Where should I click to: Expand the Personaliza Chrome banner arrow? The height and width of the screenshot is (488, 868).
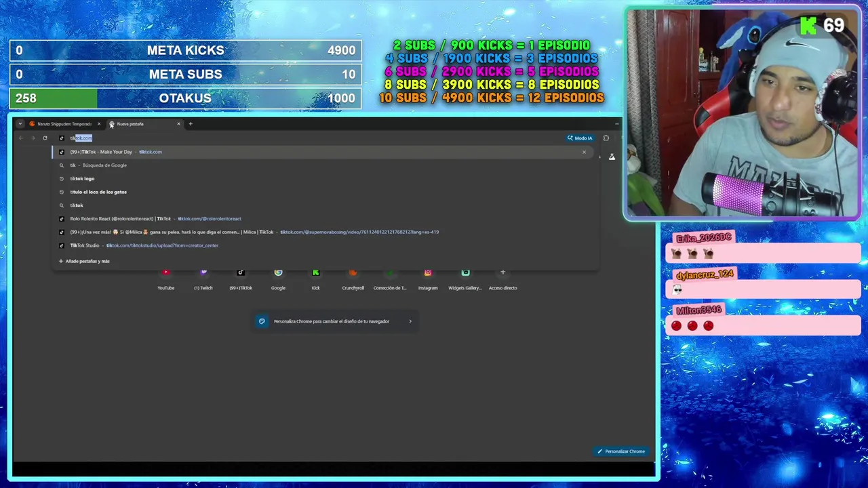410,321
